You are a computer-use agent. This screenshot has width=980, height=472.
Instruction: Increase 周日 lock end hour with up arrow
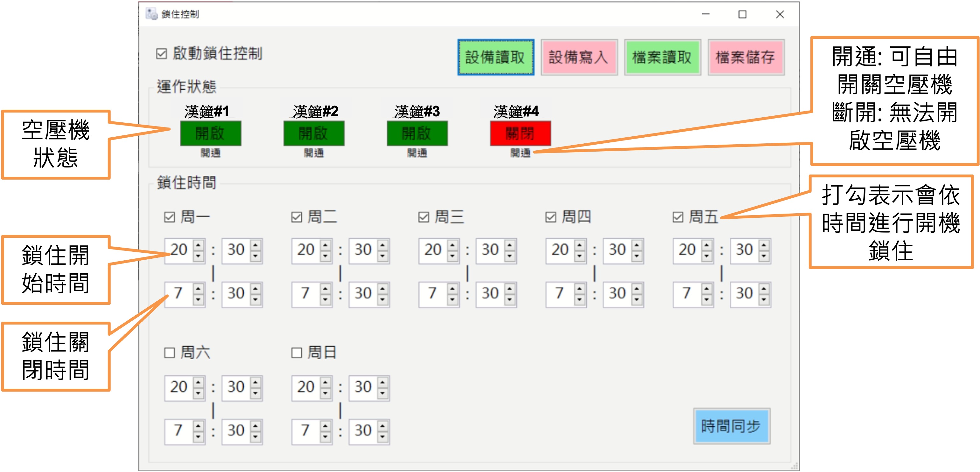[x=325, y=426]
